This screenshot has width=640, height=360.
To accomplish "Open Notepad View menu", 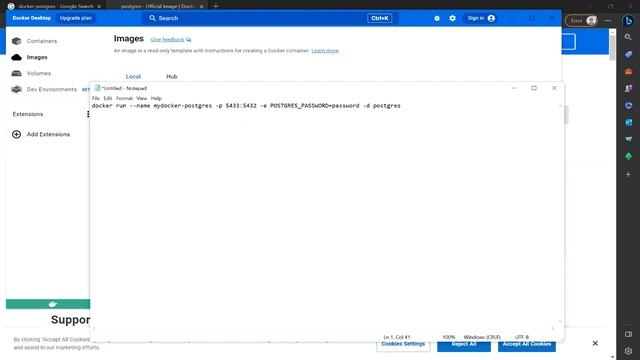I will [141, 98].
